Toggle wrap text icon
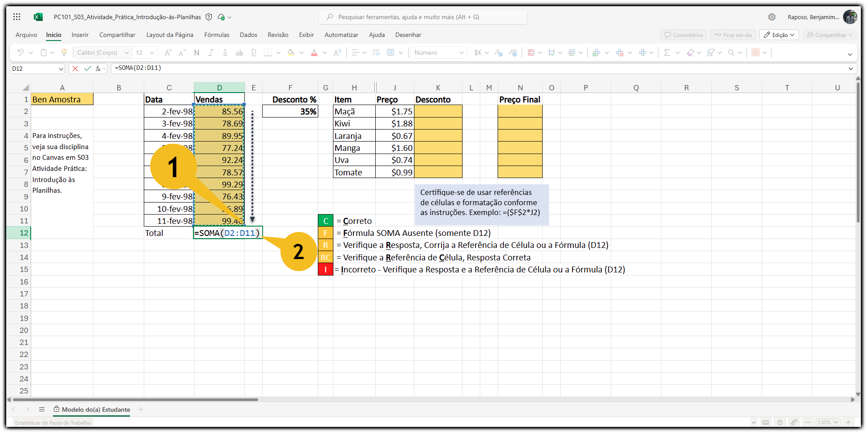This screenshot has width=868, height=434. tap(376, 53)
